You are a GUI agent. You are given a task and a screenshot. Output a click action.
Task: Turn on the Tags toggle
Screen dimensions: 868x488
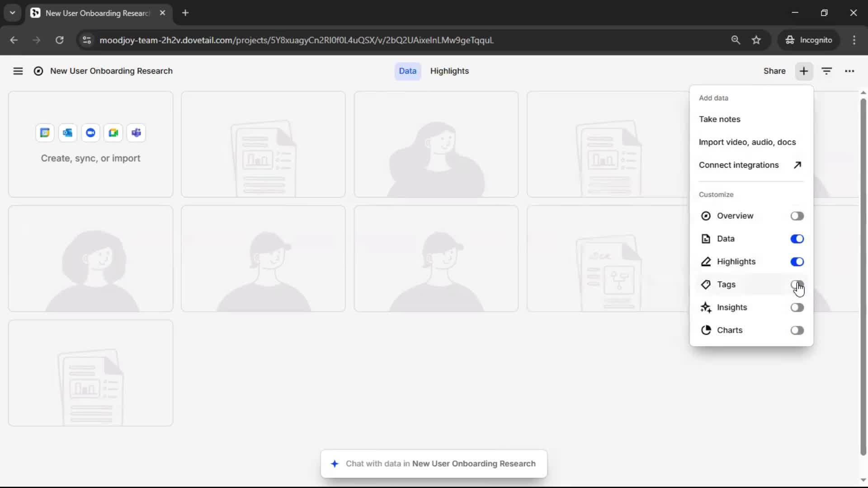coord(797,285)
